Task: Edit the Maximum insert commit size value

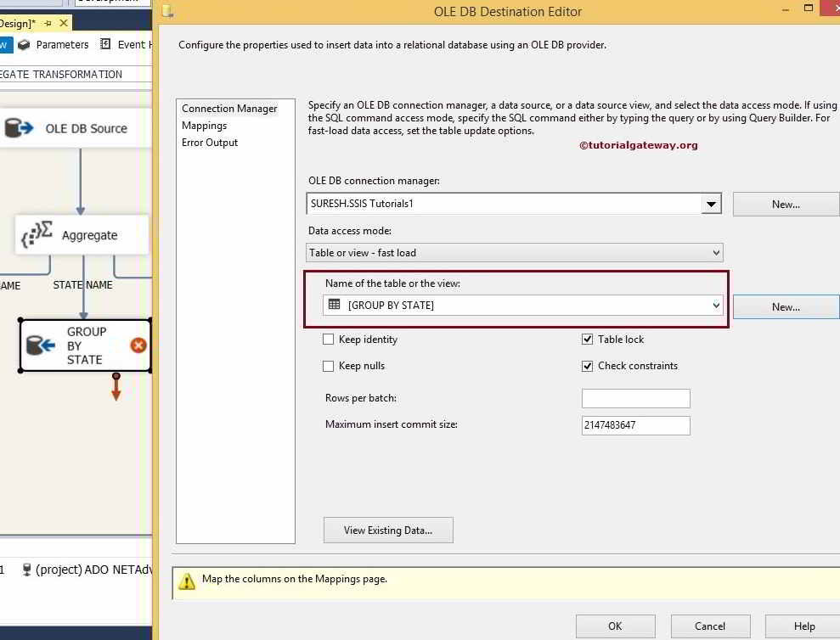Action: (635, 425)
